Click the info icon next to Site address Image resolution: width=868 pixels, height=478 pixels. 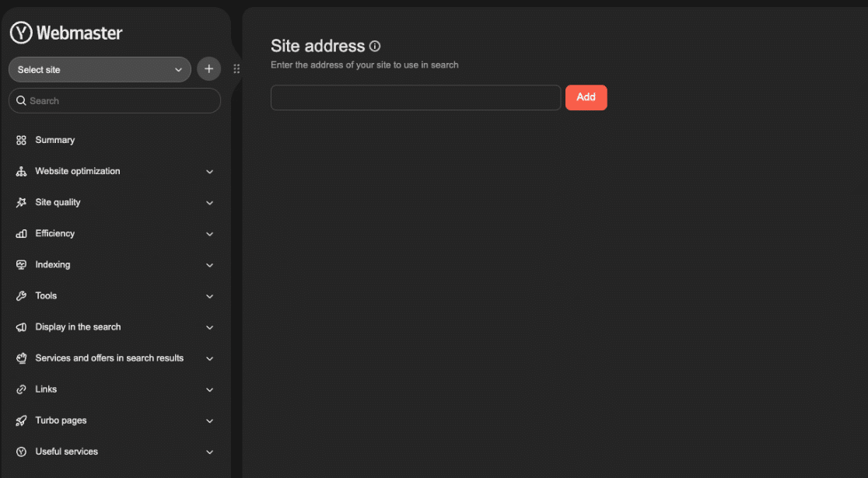pos(375,46)
